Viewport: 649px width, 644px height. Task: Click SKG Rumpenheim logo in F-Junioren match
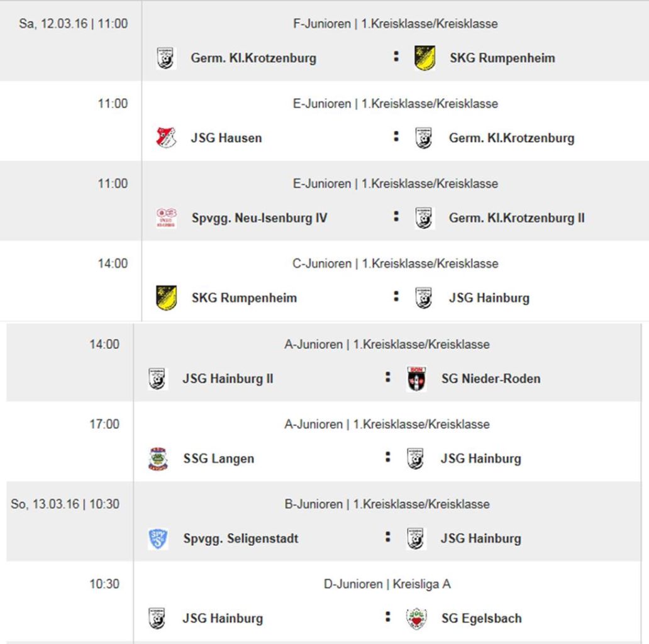pos(425,58)
